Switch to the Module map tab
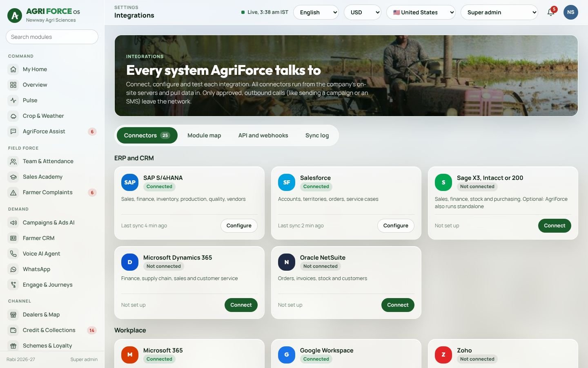Viewport: 588px width, 368px height. [x=204, y=135]
